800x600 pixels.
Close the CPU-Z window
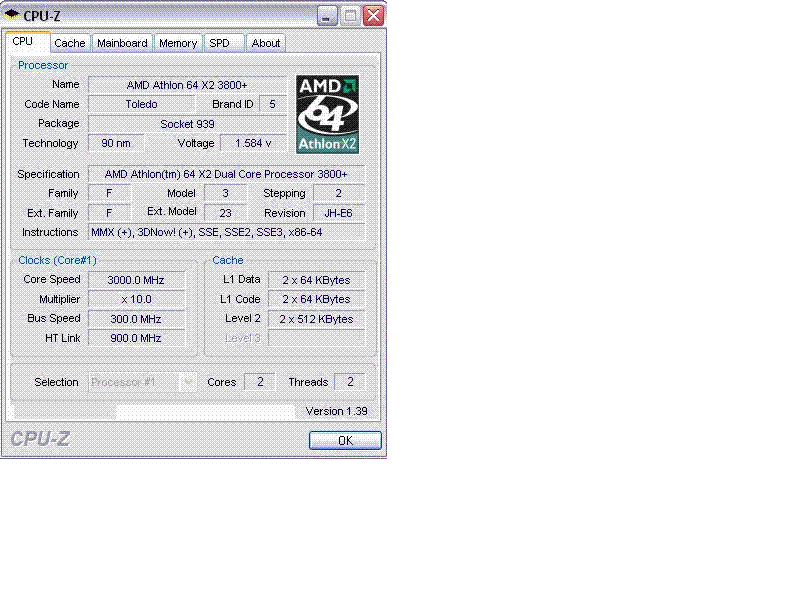pos(373,16)
